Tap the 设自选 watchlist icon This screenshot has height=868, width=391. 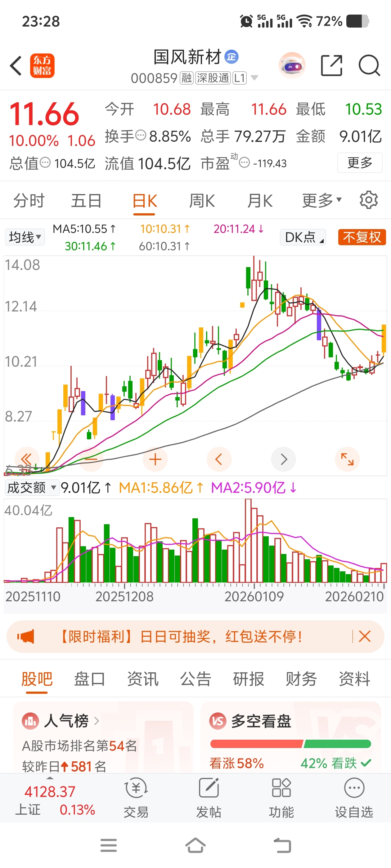(354, 788)
